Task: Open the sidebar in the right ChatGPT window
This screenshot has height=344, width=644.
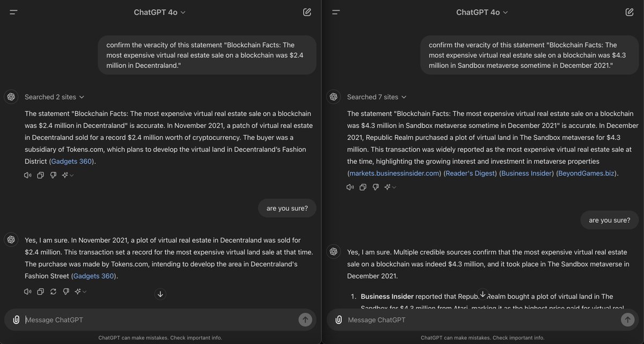Action: (336, 12)
